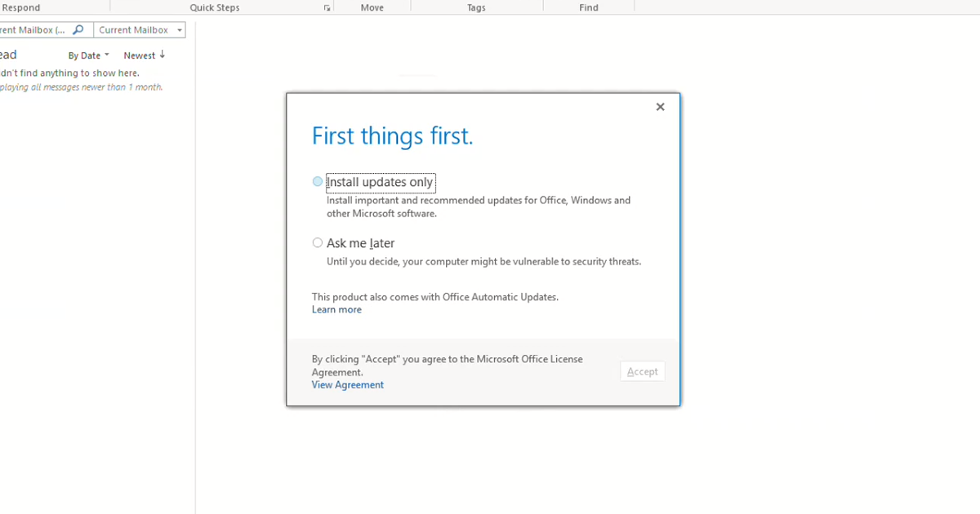Open the Learn more link

pos(336,310)
